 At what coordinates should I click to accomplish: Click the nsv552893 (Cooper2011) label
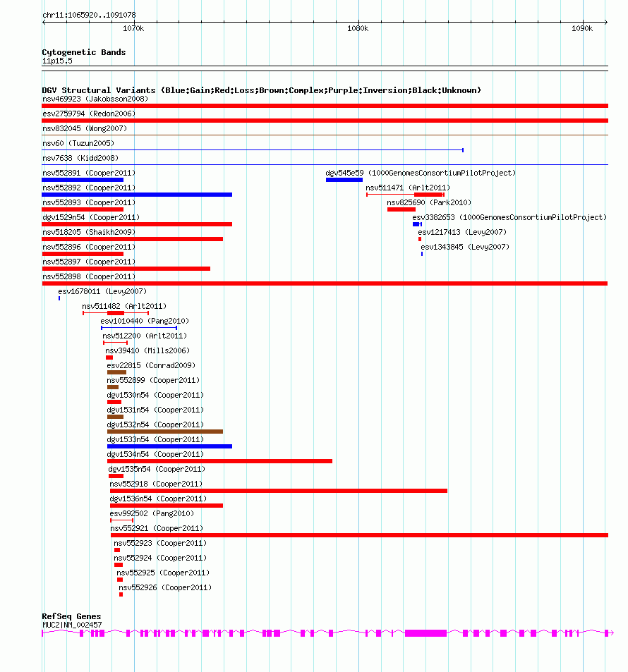pyautogui.click(x=89, y=202)
